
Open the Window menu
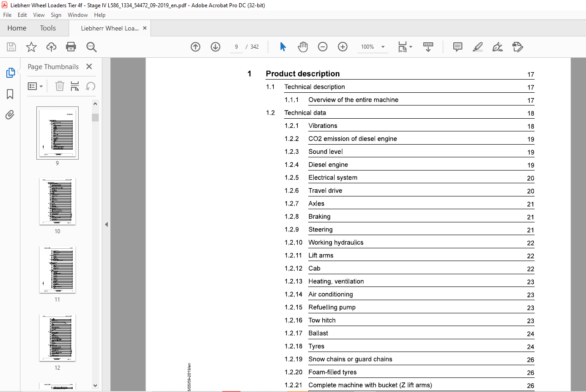click(78, 15)
